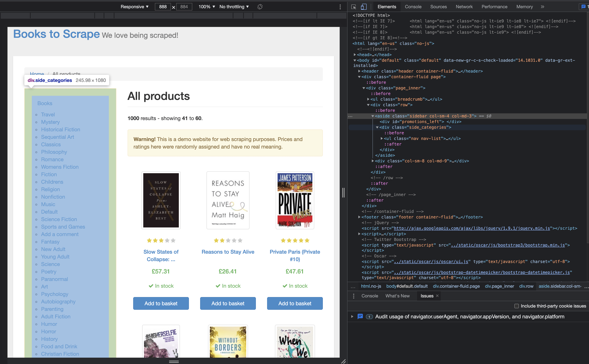The width and height of the screenshot is (589, 364).
Task: Open the Memory tab
Action: pyautogui.click(x=524, y=7)
